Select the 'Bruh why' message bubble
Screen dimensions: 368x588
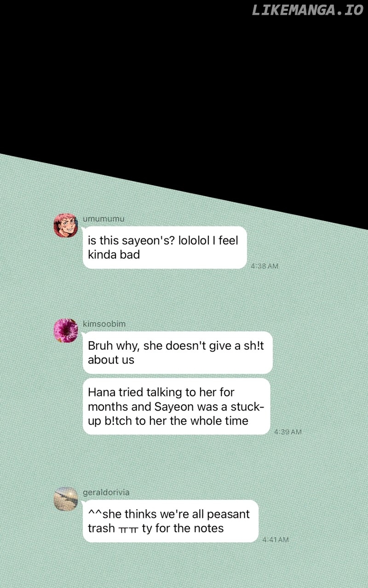[178, 353]
